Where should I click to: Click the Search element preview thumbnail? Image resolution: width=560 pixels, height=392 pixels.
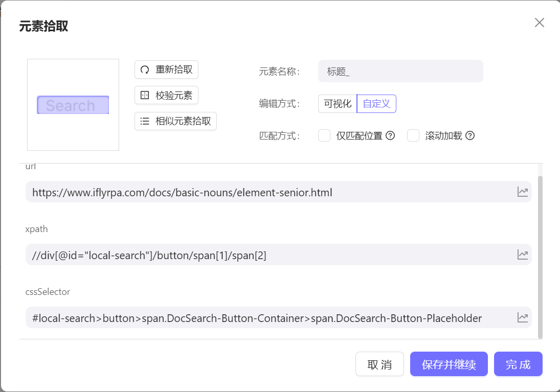click(x=73, y=105)
